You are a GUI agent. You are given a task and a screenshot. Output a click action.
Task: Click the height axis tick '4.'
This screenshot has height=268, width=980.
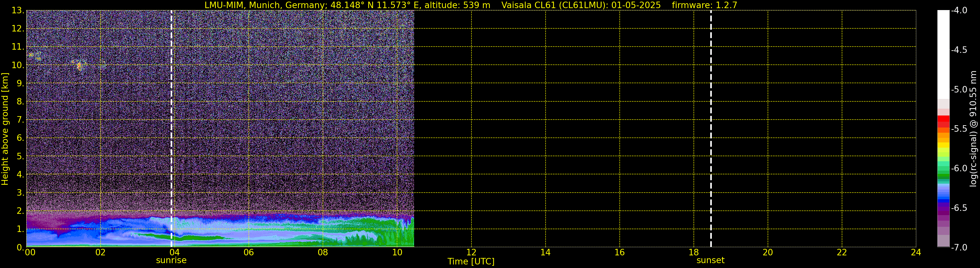(x=20, y=175)
